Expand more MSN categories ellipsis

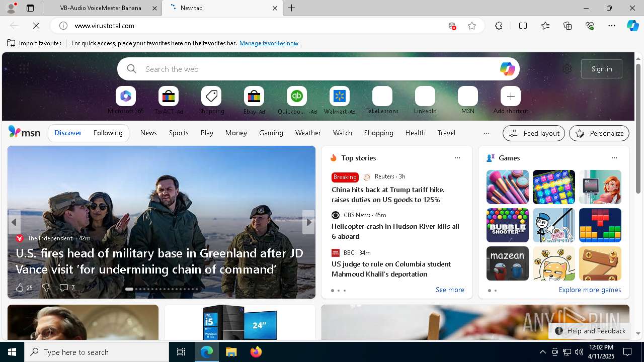click(x=486, y=133)
